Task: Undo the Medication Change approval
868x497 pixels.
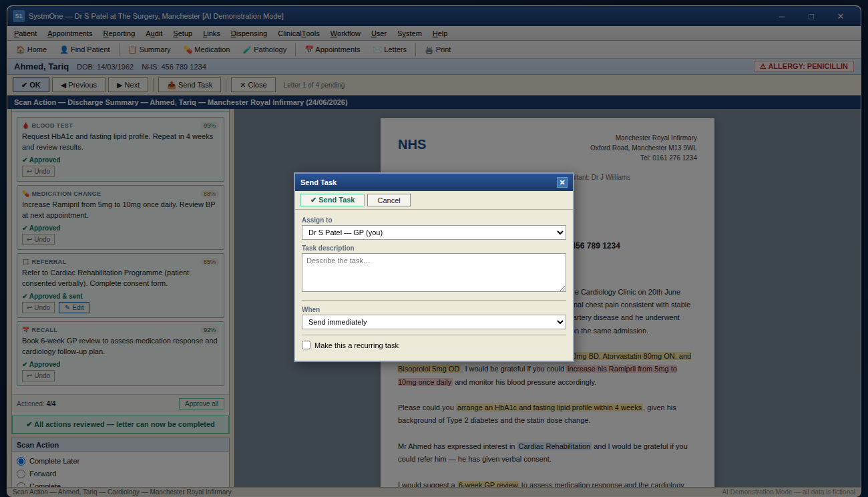Action: (38, 240)
